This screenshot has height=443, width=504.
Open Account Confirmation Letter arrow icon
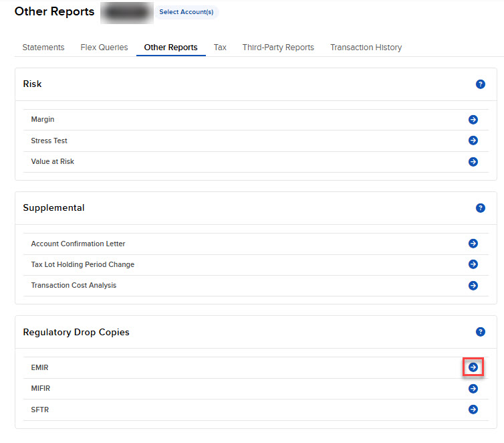473,244
